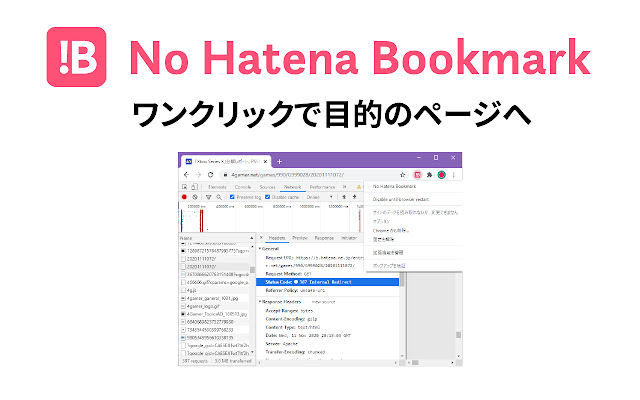640x400 pixels.
Task: Open the extensions puzzle icon
Action: click(429, 175)
